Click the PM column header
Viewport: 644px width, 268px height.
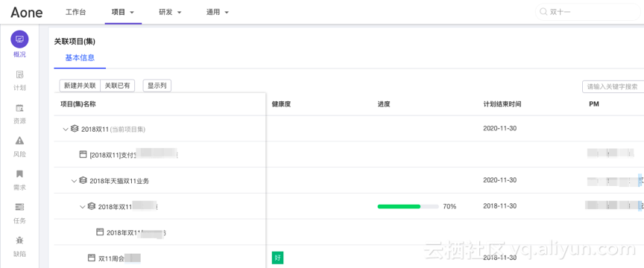(x=594, y=104)
